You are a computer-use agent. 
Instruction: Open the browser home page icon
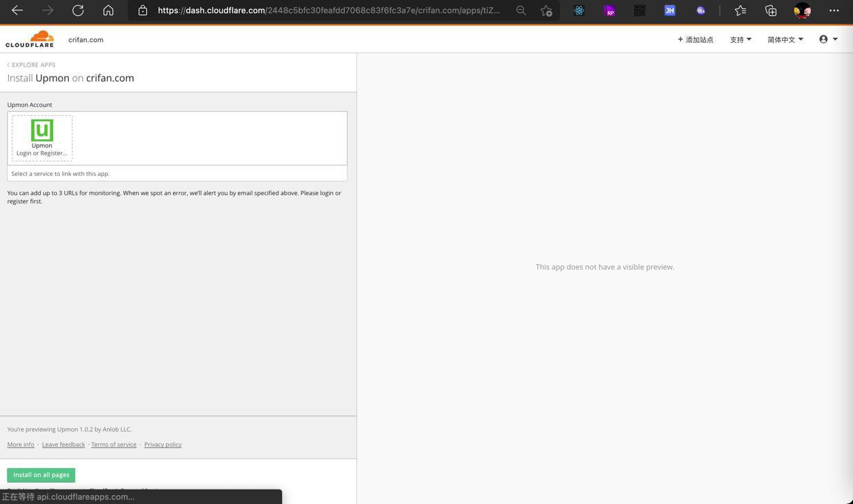coord(108,10)
